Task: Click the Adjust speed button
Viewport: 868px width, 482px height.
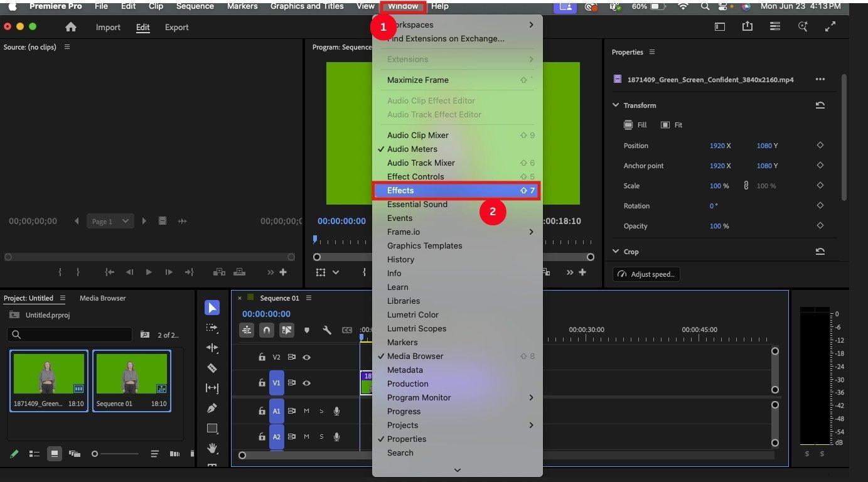Action: tap(646, 274)
